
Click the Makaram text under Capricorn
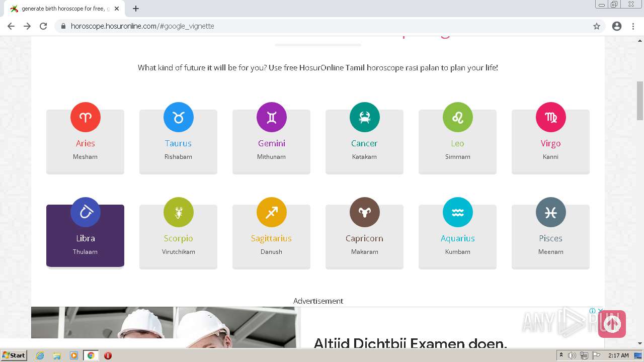coord(364,252)
